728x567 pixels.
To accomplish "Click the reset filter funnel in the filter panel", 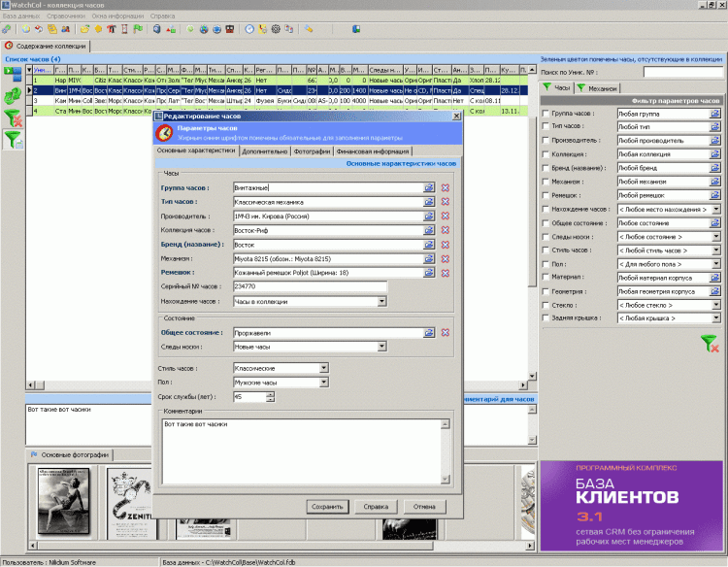I will [x=710, y=344].
